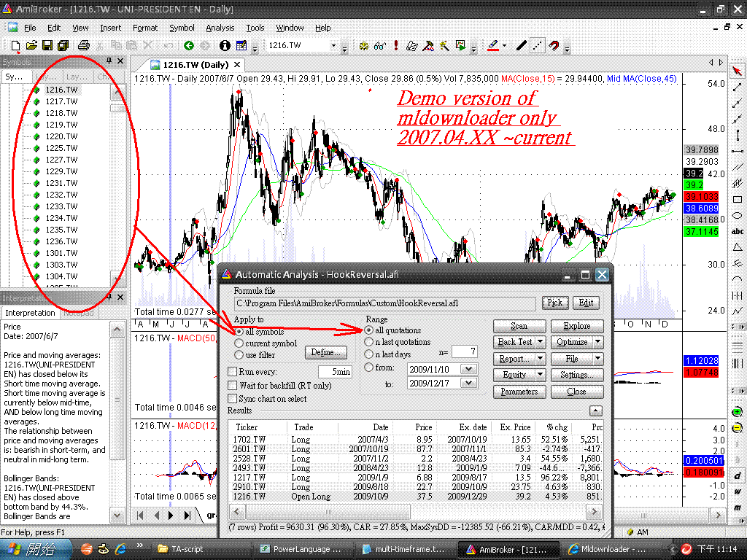Select the parallel lines channel tool

coord(737,167)
